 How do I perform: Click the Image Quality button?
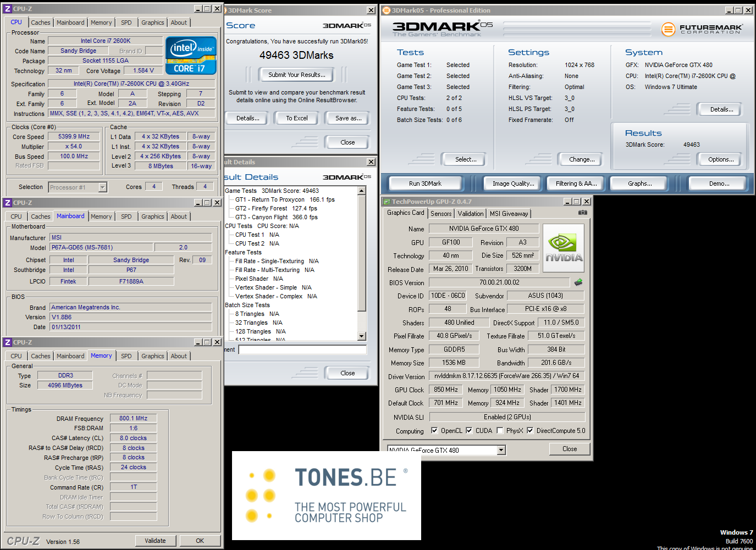[x=514, y=184]
